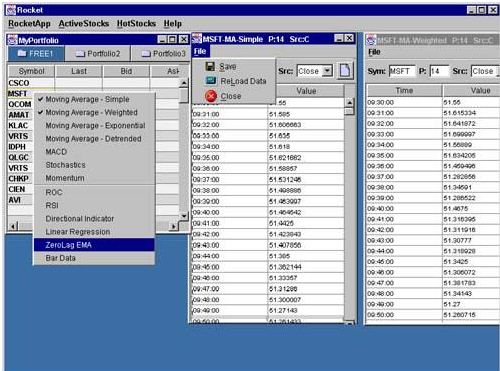Choose ReLoad Data from File menu
Screen dimensions: 500x371
click(234, 81)
